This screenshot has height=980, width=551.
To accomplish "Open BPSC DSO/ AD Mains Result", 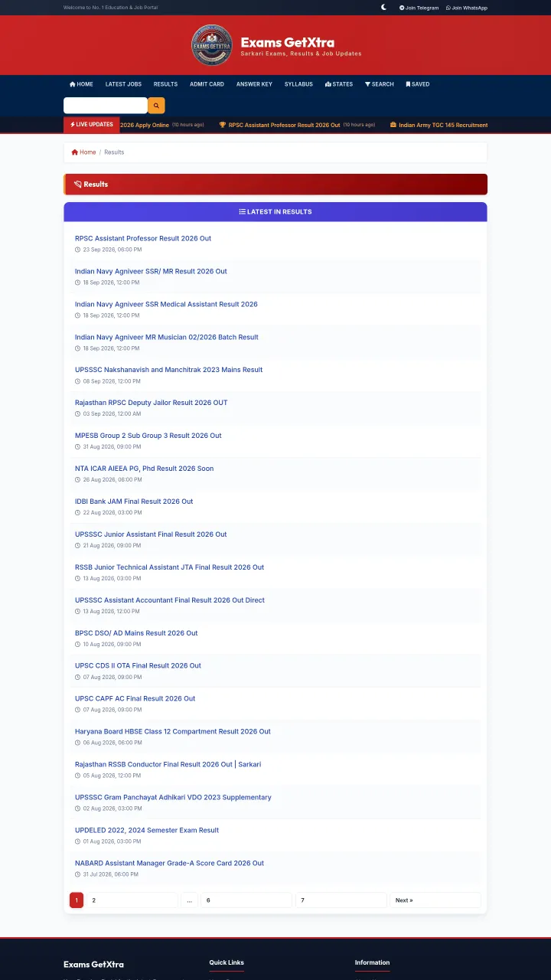I will click(136, 633).
